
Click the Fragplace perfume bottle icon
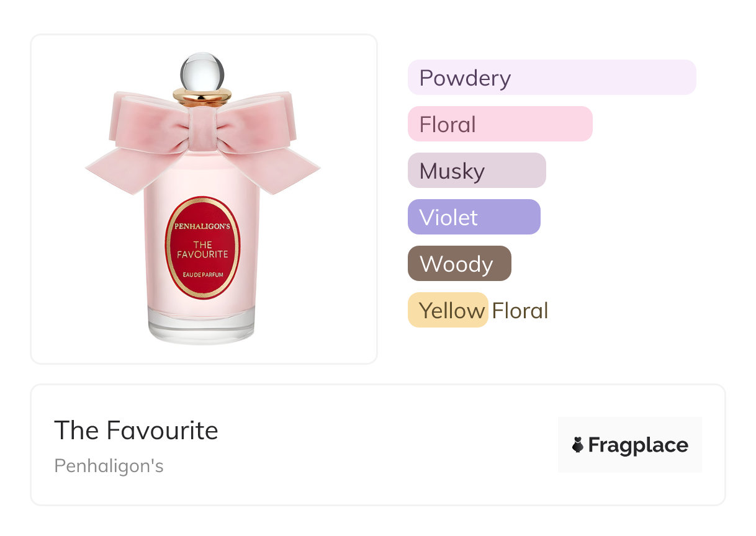[x=578, y=445]
